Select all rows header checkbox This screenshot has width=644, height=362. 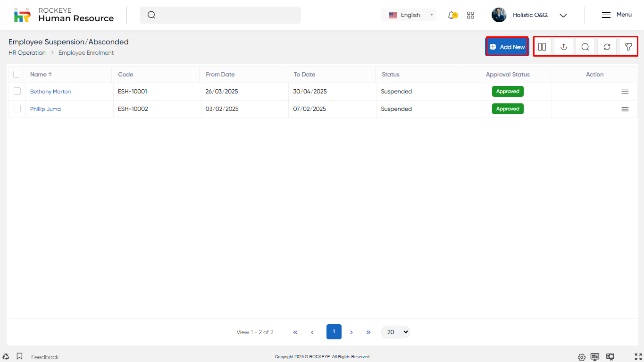point(17,74)
